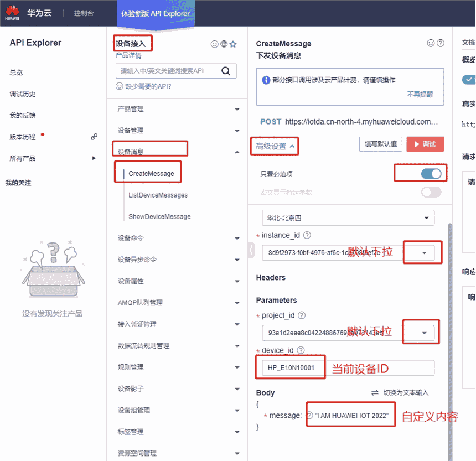Click the globe icon beside 设备接入
Image resolution: width=476 pixels, height=461 pixels.
pyautogui.click(x=224, y=44)
